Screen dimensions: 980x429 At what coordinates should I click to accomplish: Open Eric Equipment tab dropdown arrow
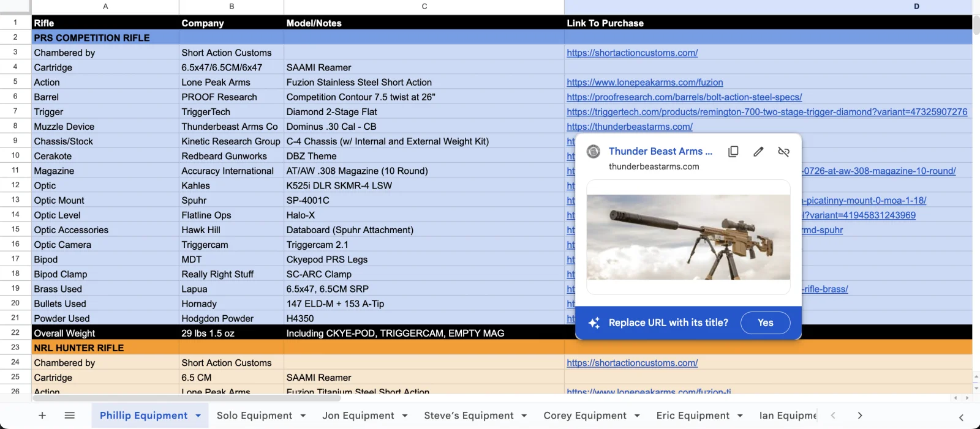(740, 416)
